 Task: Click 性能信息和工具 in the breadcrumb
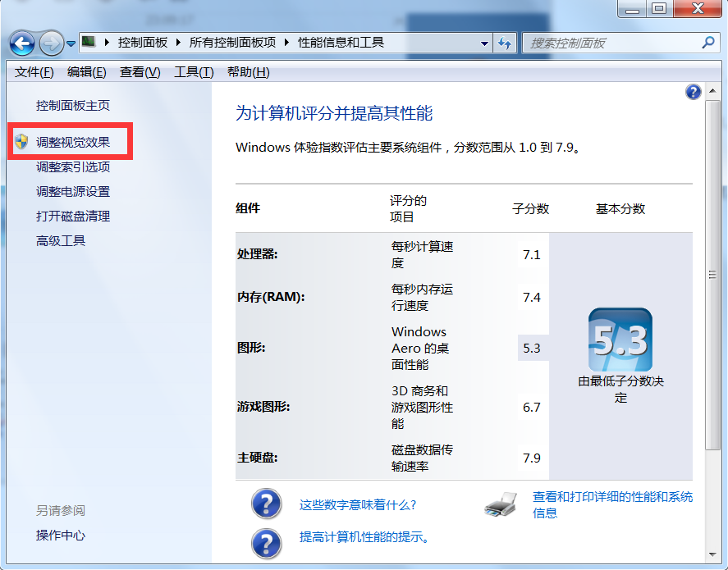341,43
